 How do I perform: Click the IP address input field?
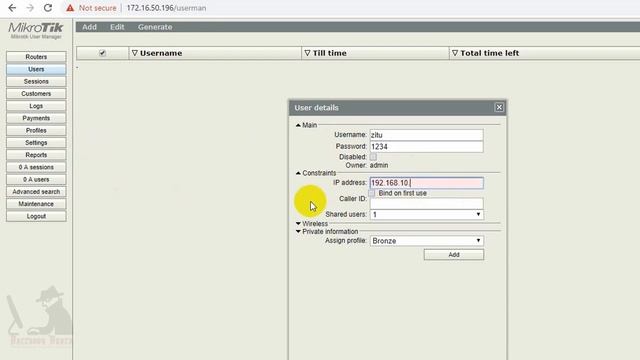pyautogui.click(x=426, y=183)
